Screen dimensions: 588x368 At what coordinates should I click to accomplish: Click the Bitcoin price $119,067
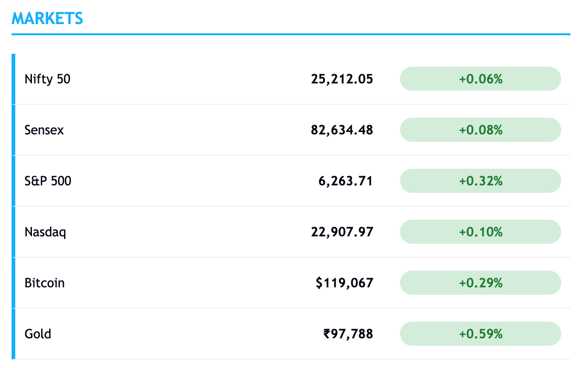pos(344,283)
